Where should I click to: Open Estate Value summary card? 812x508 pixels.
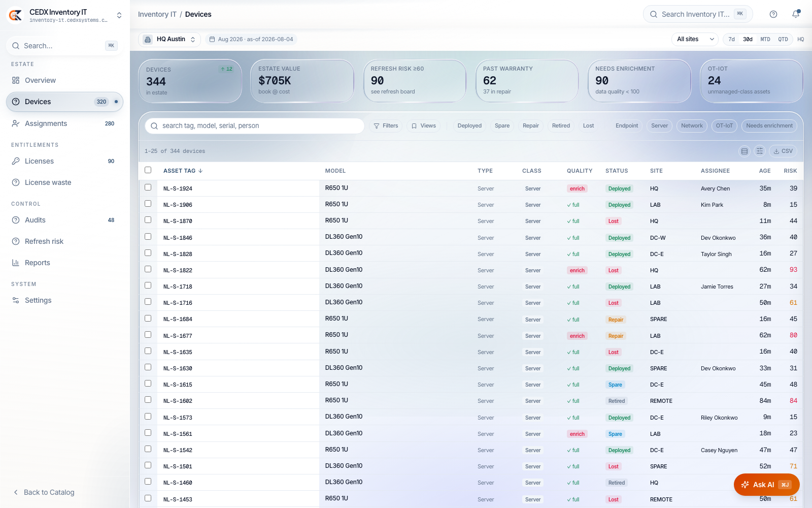coord(302,81)
